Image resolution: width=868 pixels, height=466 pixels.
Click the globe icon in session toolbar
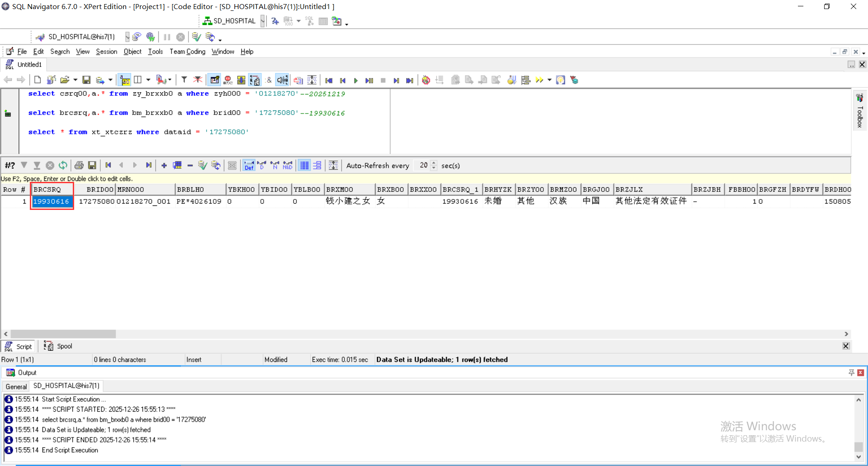click(151, 37)
